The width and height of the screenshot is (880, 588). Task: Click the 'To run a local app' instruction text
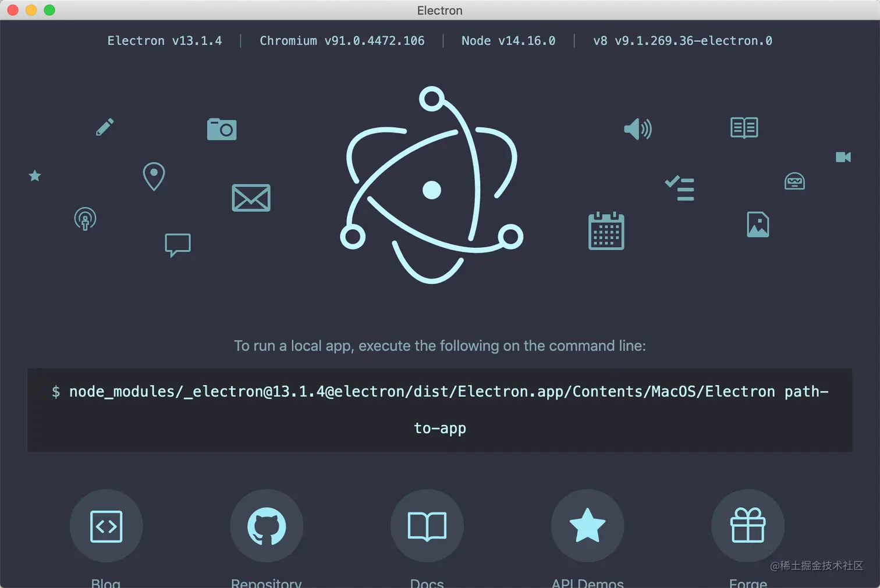[x=440, y=346]
